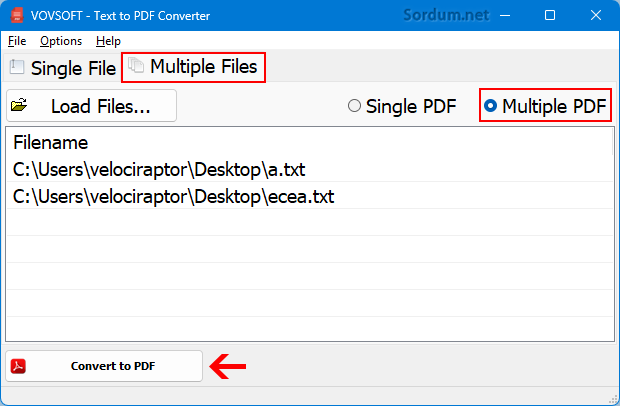
Task: Click the Load Files... button
Action: (x=91, y=106)
